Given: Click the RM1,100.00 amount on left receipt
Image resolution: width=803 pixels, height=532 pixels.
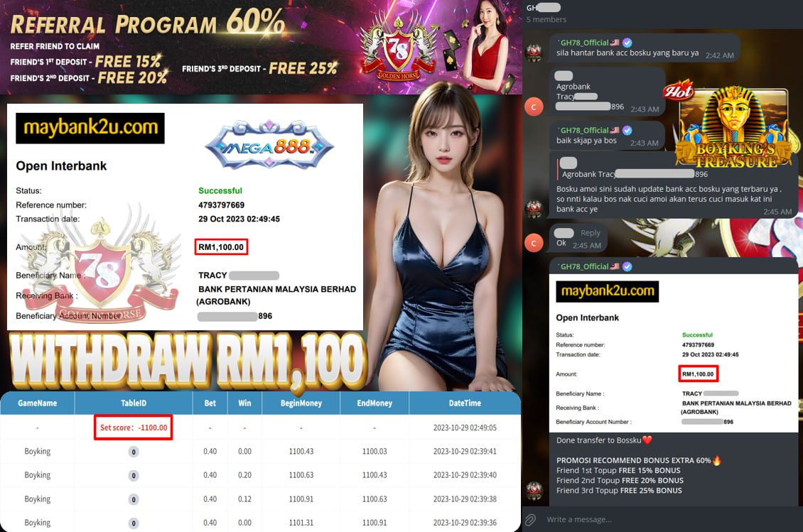Looking at the screenshot, I should (221, 246).
